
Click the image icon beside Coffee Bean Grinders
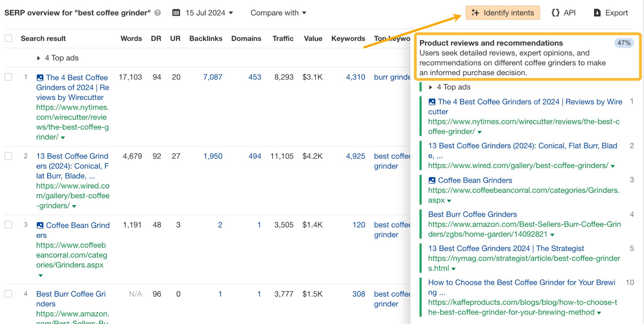(40, 225)
